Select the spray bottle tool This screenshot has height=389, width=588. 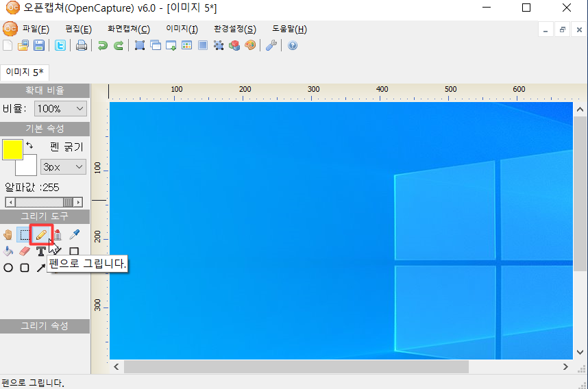pos(58,235)
